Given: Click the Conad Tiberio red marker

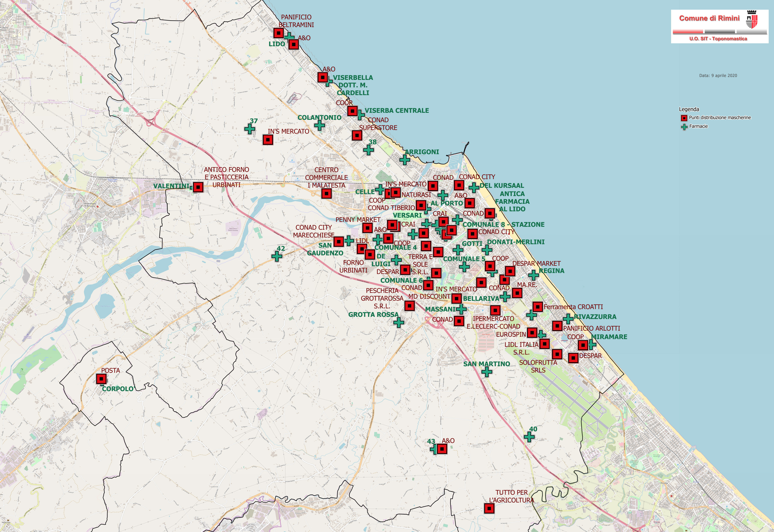Looking at the screenshot, I should pyautogui.click(x=421, y=205).
